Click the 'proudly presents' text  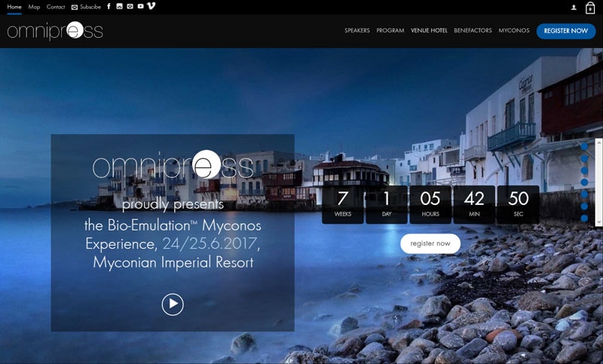pos(173,204)
